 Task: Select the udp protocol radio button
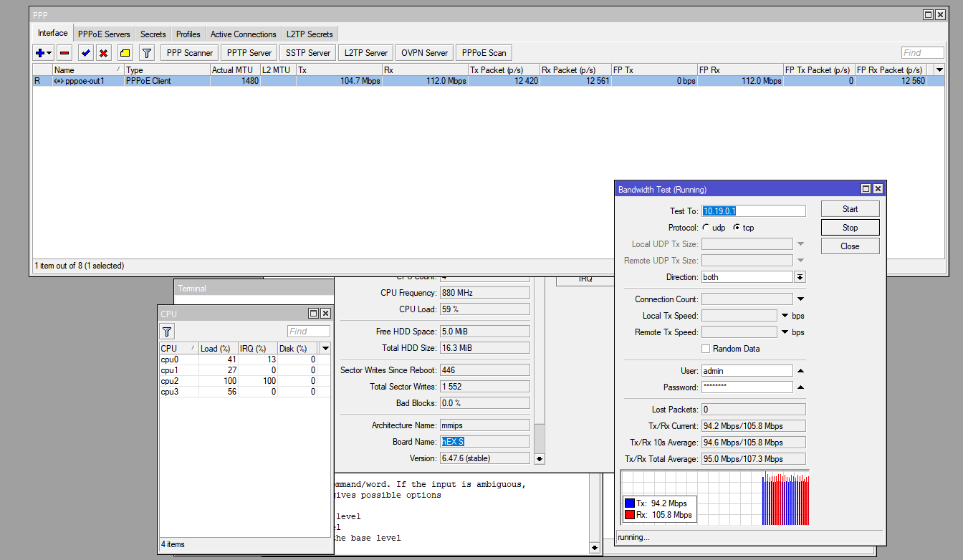tap(706, 228)
